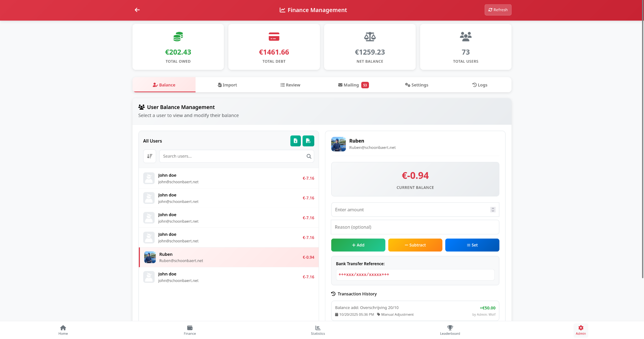Select Ruben from the user list
Viewport: 644px width, 339px height.
click(x=228, y=257)
